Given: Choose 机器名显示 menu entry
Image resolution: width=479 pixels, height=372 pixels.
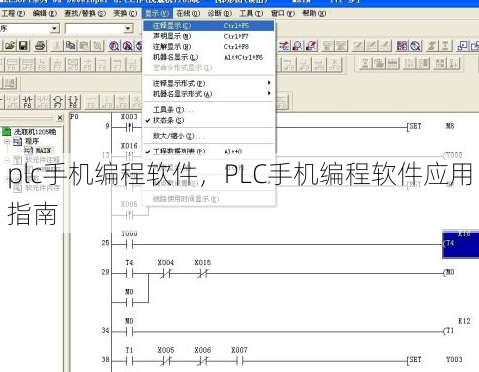Looking at the screenshot, I should (209, 57).
